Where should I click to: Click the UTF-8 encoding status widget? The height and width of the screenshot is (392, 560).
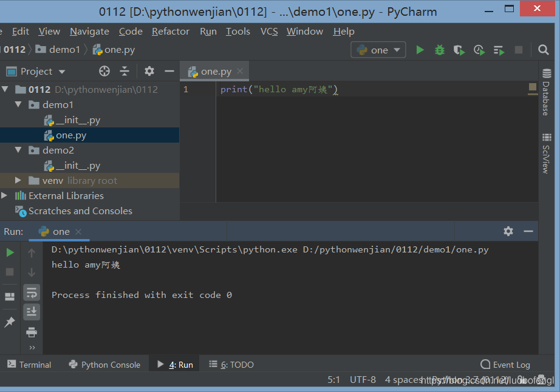click(363, 379)
